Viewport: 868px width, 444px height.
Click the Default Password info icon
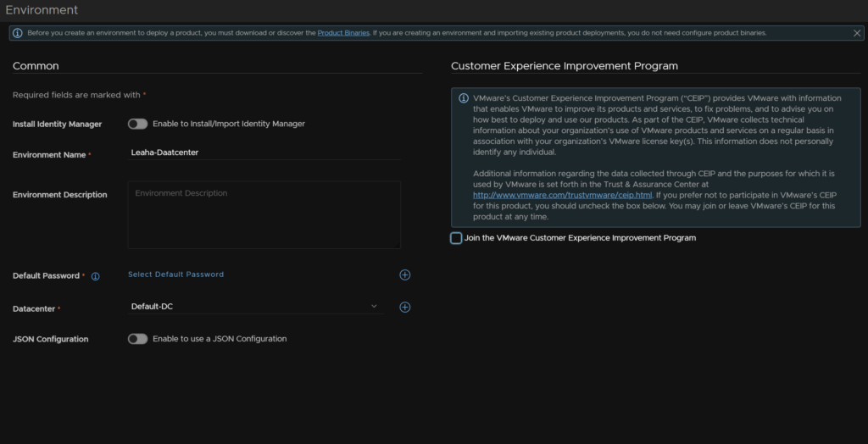click(95, 276)
